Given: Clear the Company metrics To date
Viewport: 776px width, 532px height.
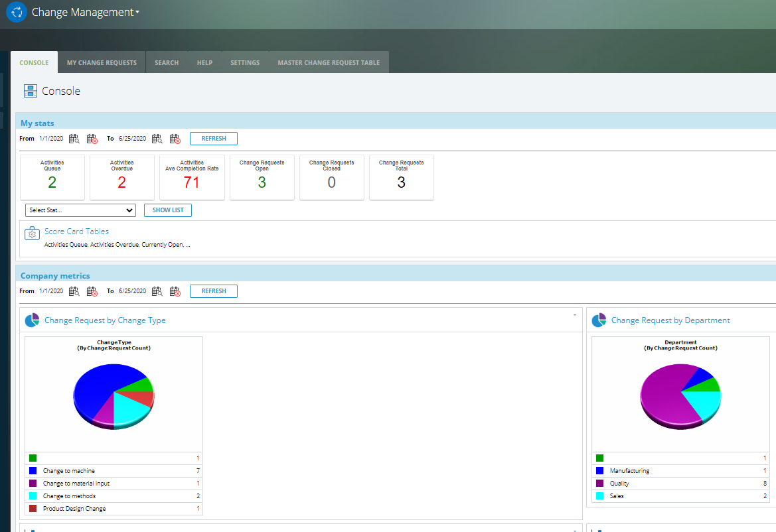Looking at the screenshot, I should 175,291.
